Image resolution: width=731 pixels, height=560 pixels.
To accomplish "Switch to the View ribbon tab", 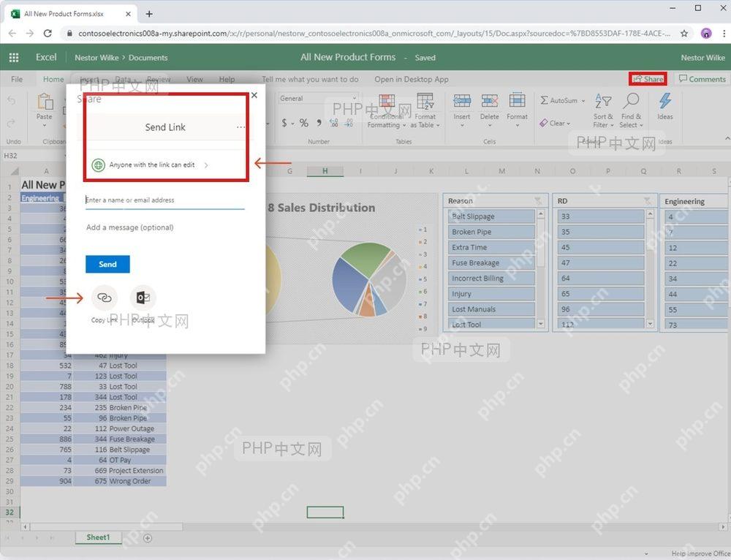I will click(194, 79).
